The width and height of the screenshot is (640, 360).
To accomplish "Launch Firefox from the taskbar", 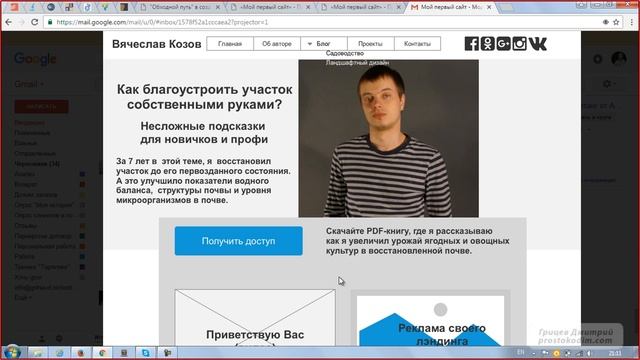I will 81,353.
